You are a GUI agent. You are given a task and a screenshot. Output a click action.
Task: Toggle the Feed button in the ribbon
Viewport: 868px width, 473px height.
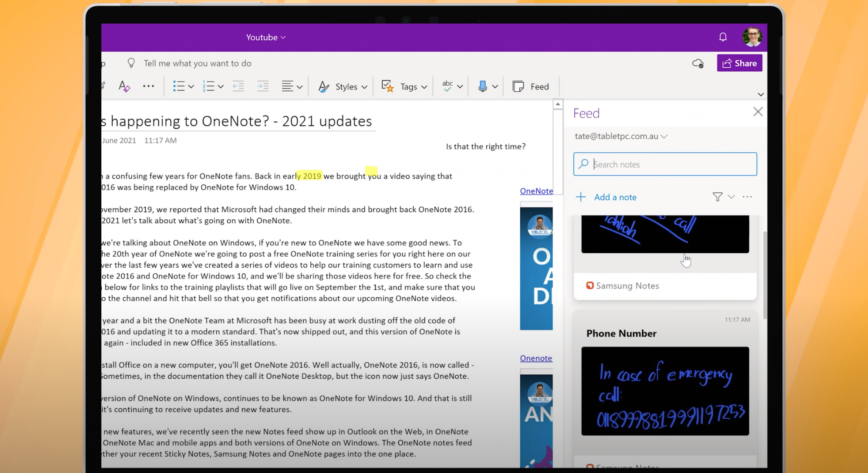pos(531,87)
